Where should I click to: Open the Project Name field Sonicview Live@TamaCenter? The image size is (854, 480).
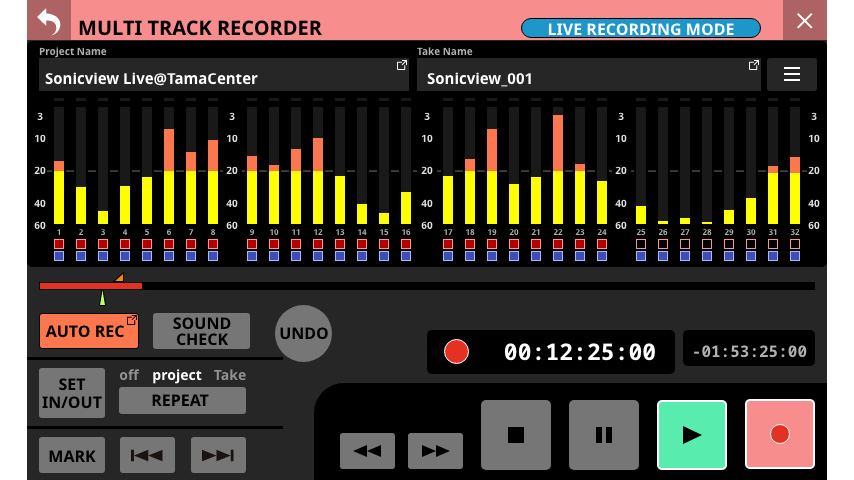[x=224, y=77]
